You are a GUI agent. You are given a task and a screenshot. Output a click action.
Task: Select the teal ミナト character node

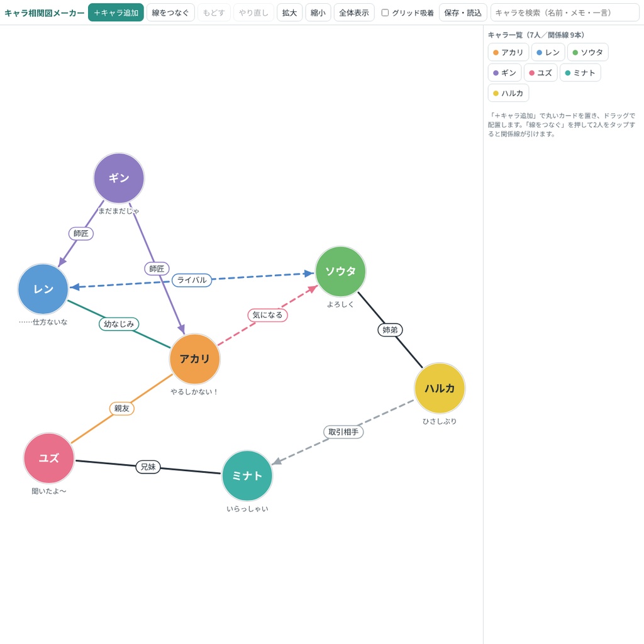(x=247, y=475)
